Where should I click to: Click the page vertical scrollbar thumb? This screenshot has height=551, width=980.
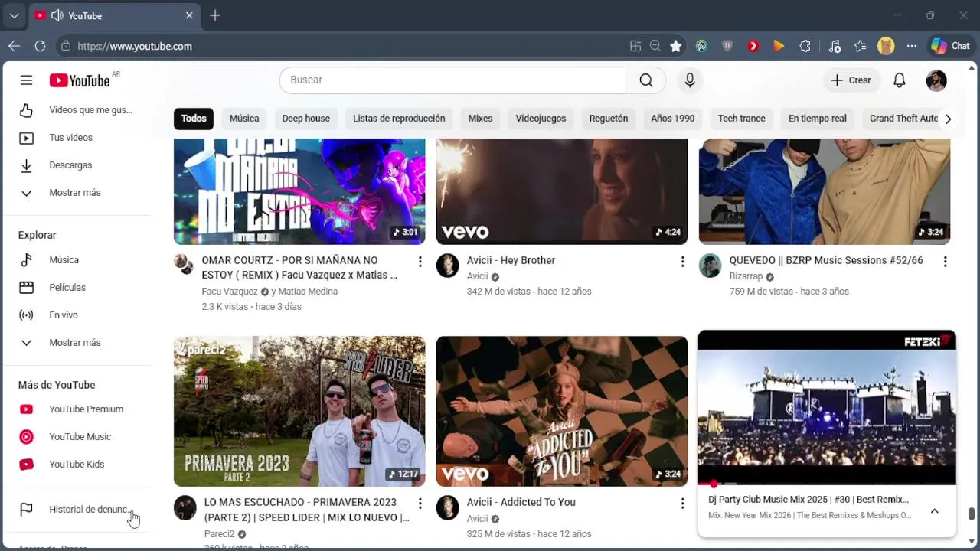972,514
